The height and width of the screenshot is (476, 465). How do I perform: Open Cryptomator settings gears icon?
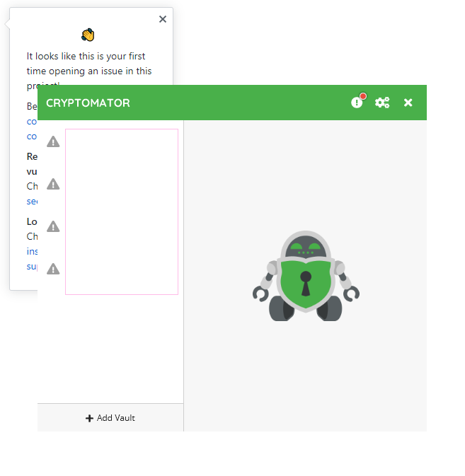tap(382, 103)
